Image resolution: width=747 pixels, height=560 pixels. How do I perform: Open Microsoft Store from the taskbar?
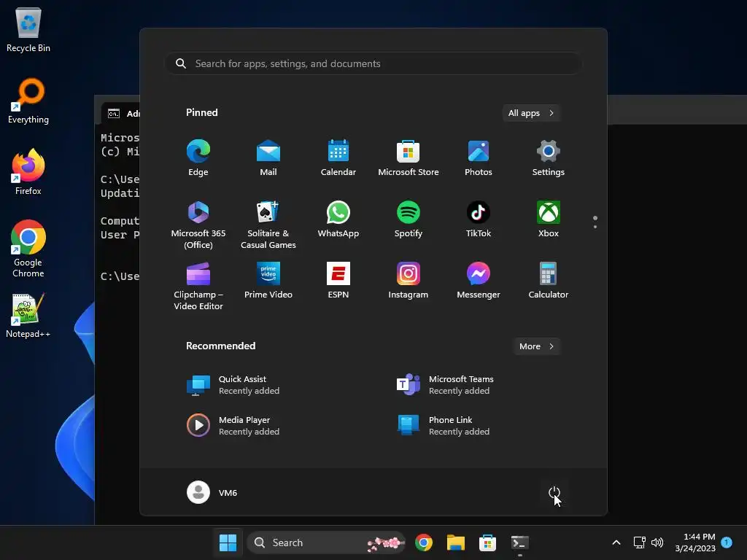click(487, 542)
